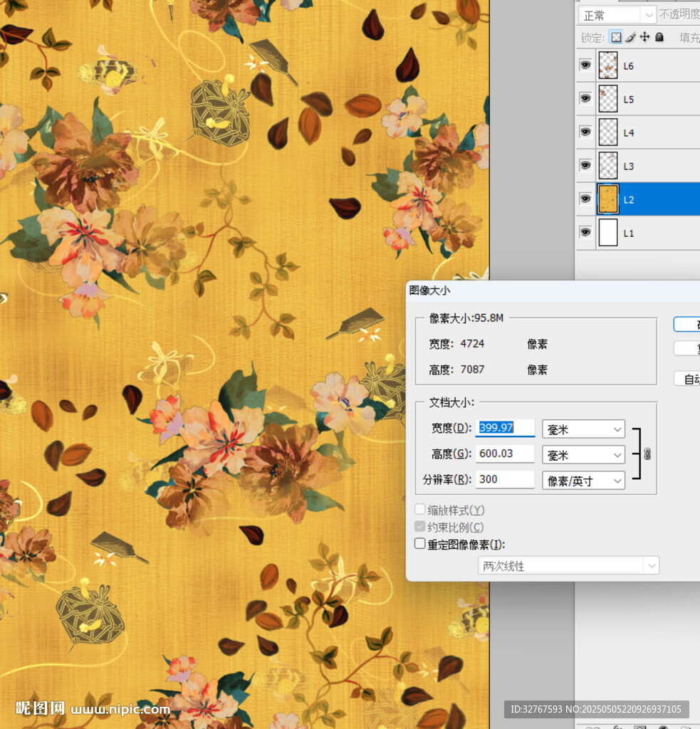Select the white L1 layer thumbnail
The width and height of the screenshot is (700, 729).
click(x=608, y=233)
